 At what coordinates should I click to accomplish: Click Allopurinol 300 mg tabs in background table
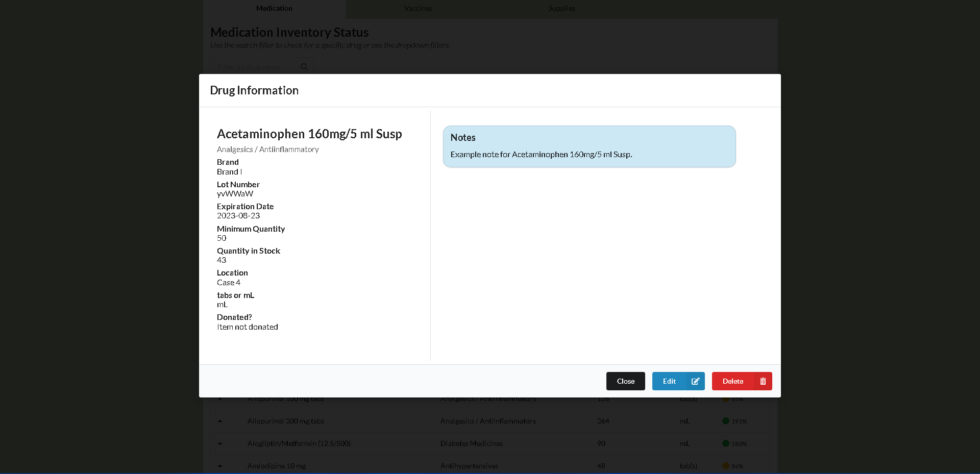pyautogui.click(x=286, y=421)
